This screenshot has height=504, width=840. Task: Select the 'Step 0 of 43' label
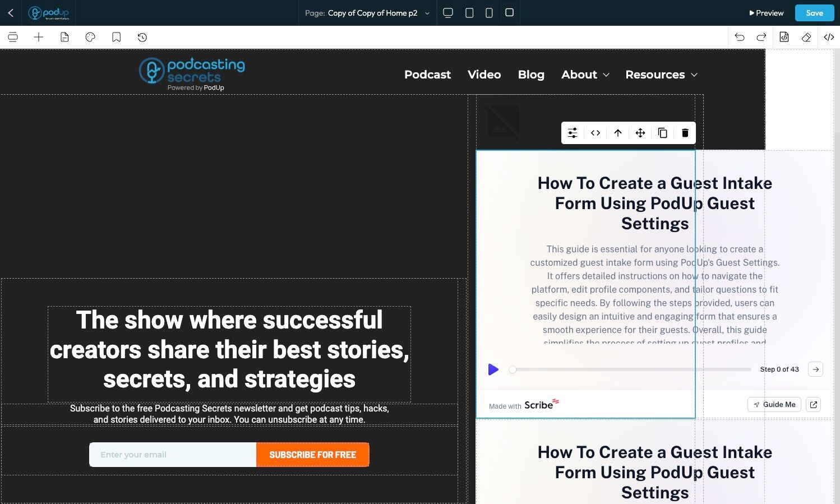779,369
